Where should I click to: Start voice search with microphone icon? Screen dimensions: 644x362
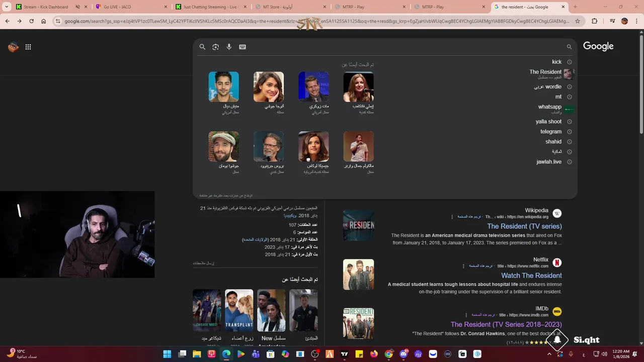[229, 47]
